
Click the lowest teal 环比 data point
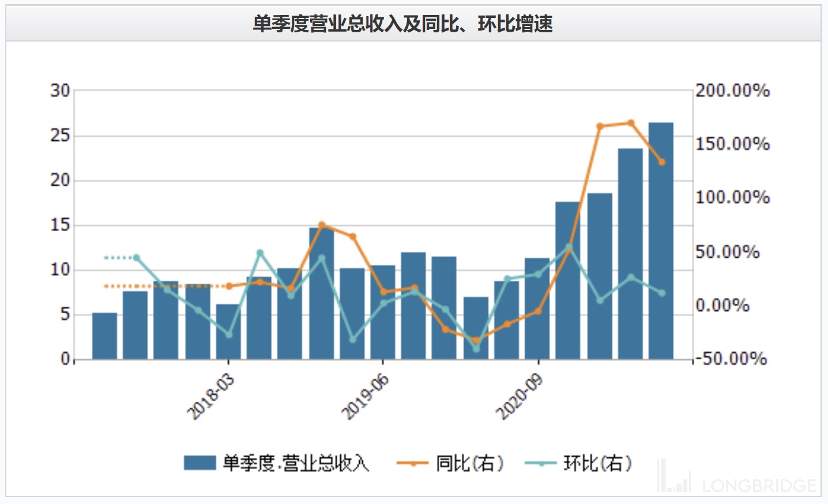(x=476, y=349)
